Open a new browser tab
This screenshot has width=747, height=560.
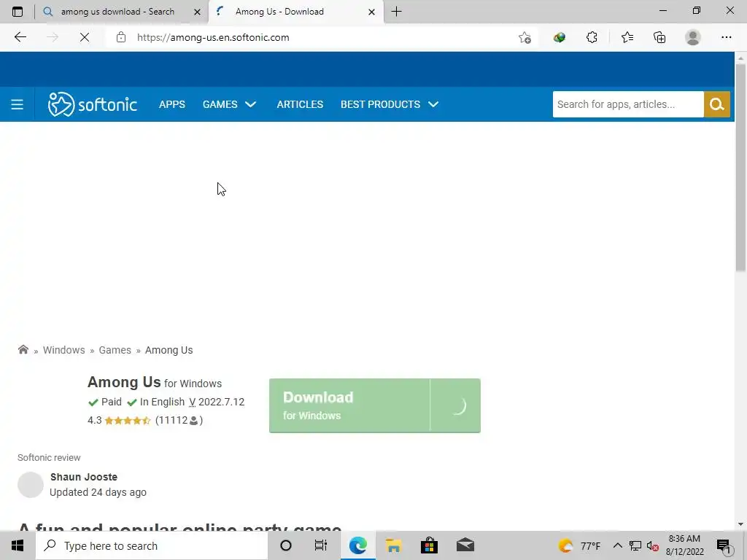pyautogui.click(x=396, y=12)
